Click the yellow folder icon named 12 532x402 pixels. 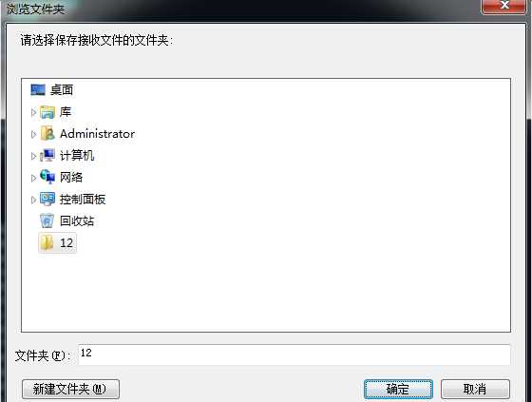pyautogui.click(x=47, y=242)
